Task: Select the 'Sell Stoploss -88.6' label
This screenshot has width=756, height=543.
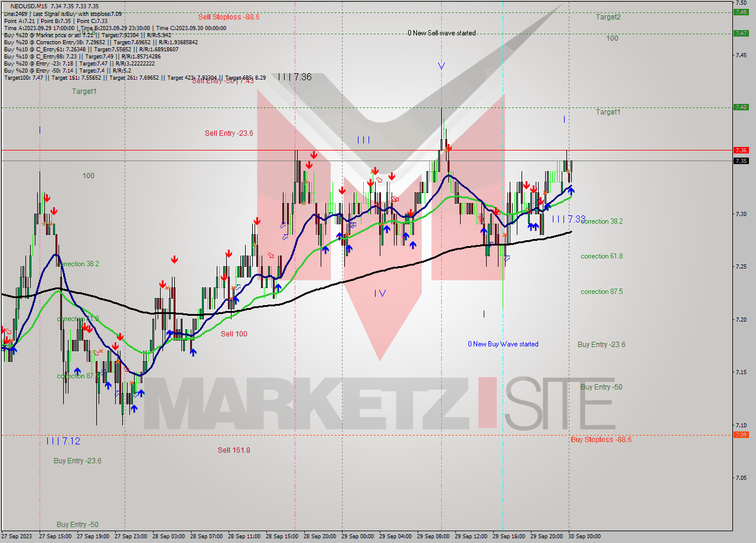Action: [x=229, y=17]
